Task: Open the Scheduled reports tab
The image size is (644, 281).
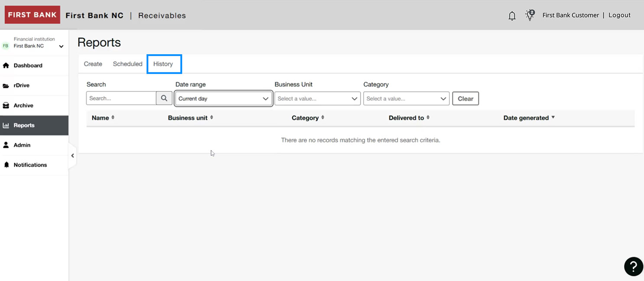Action: [127, 64]
